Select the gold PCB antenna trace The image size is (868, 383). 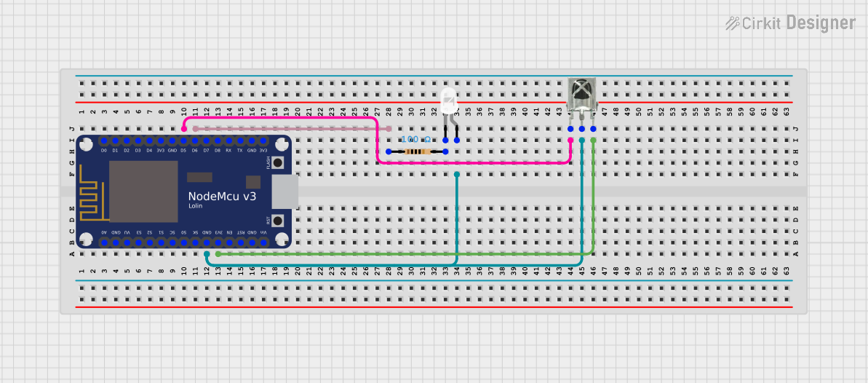coord(94,191)
